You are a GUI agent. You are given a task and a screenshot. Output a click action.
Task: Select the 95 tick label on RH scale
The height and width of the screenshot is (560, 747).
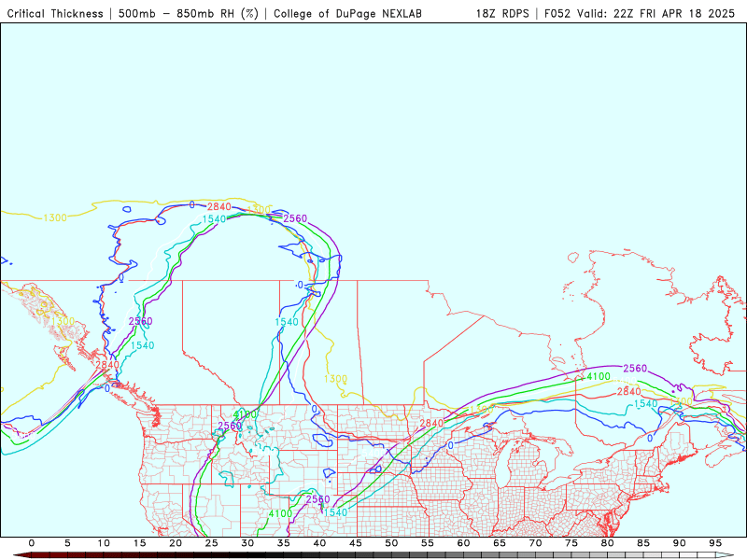tap(715, 543)
